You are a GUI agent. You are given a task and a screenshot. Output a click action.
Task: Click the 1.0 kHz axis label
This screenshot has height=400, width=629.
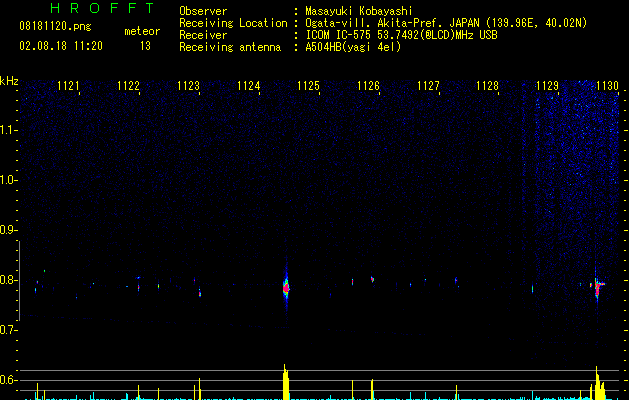(8, 180)
